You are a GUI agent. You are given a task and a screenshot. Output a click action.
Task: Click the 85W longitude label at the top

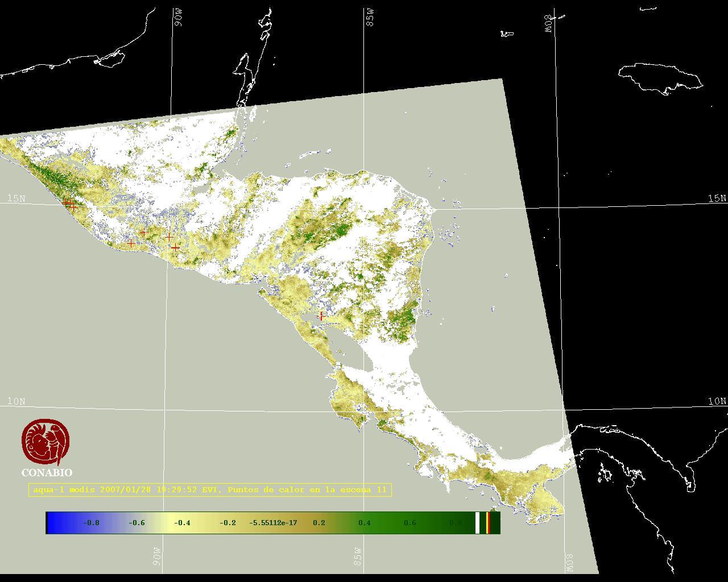tap(371, 18)
